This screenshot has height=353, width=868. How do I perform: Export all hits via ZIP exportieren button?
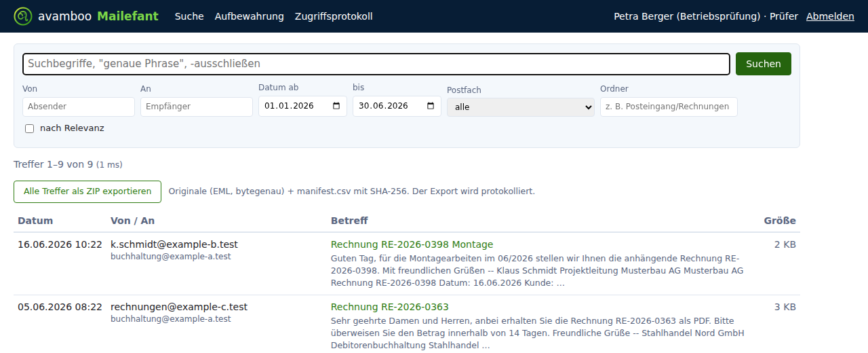(x=87, y=191)
